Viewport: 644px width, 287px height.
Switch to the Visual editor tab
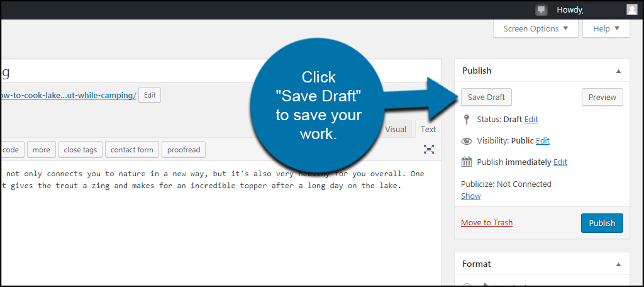pyautogui.click(x=396, y=129)
